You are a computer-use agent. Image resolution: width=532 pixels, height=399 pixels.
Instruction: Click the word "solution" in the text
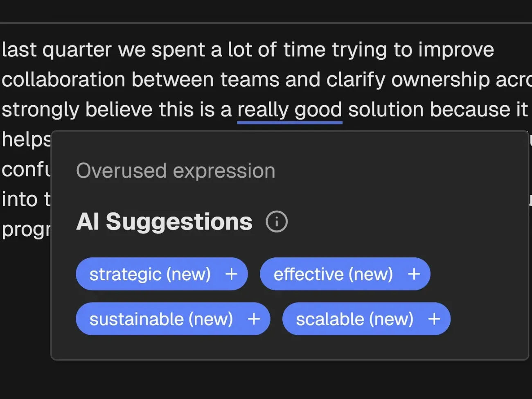tap(386, 109)
